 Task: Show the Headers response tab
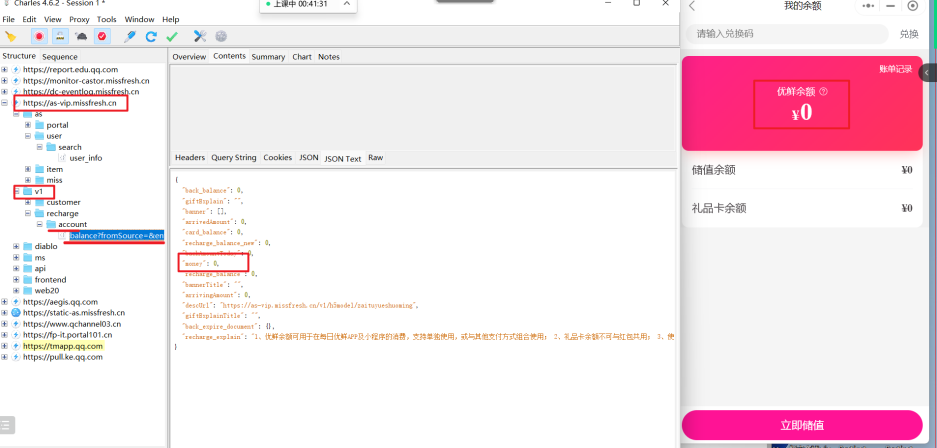[x=189, y=158]
